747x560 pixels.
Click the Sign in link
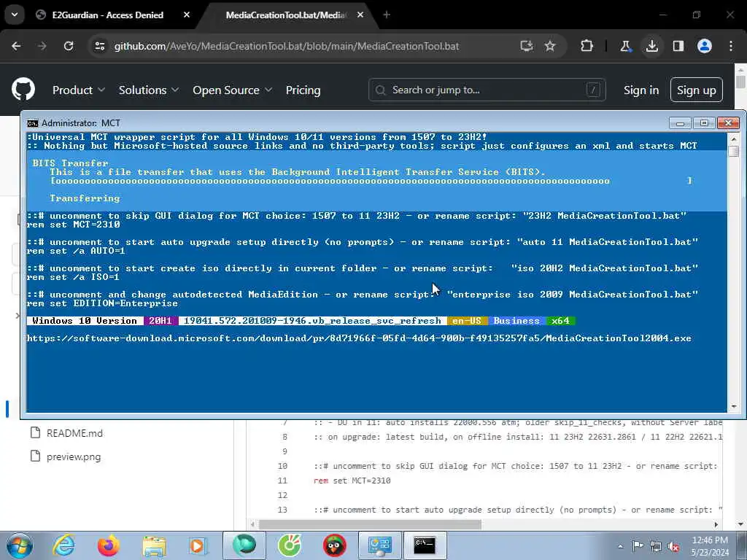tap(641, 90)
